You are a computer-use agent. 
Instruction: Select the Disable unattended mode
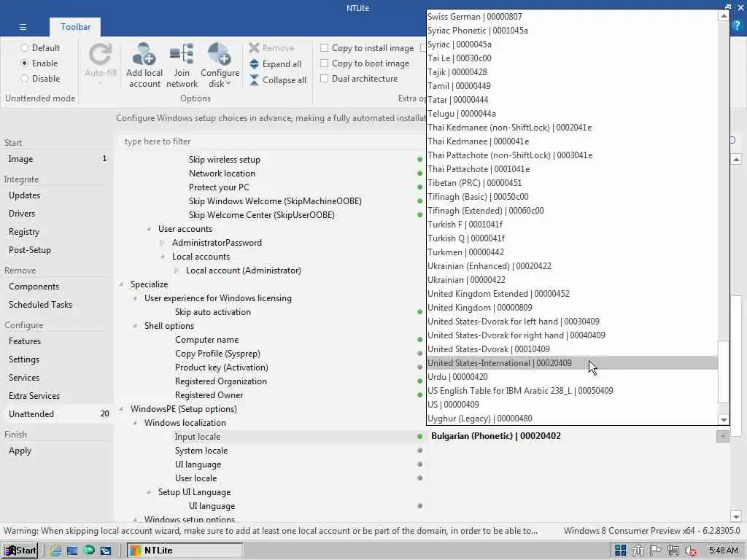click(x=24, y=79)
